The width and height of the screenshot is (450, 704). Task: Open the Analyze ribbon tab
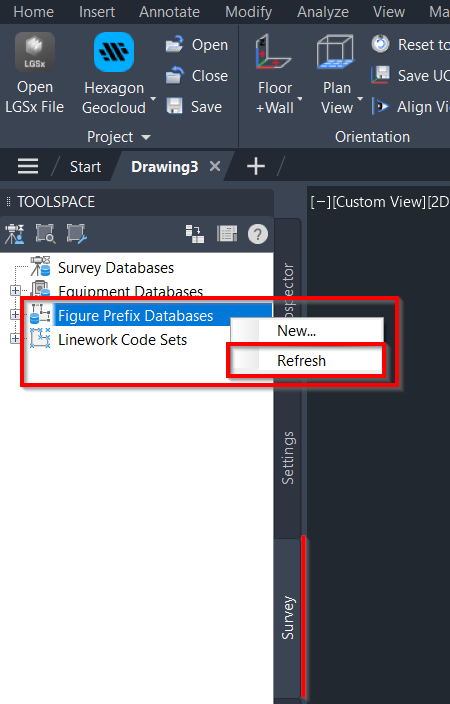click(323, 12)
